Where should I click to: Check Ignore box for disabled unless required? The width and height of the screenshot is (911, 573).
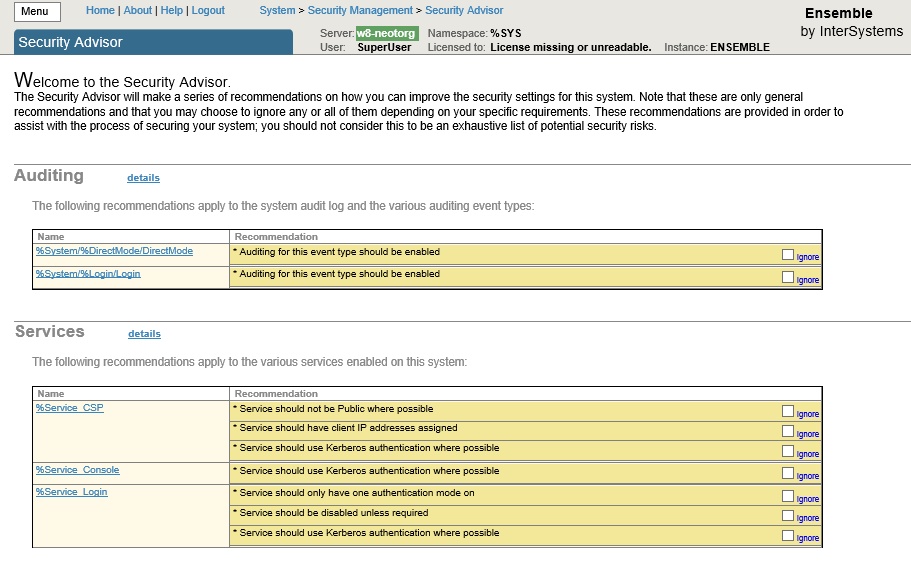click(788, 515)
